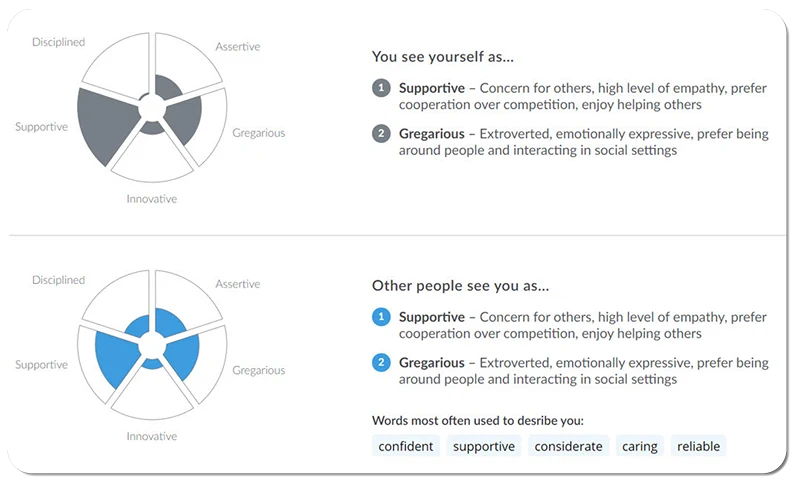The image size is (800, 488).
Task: Click the gray number 1 badge
Action: (380, 88)
